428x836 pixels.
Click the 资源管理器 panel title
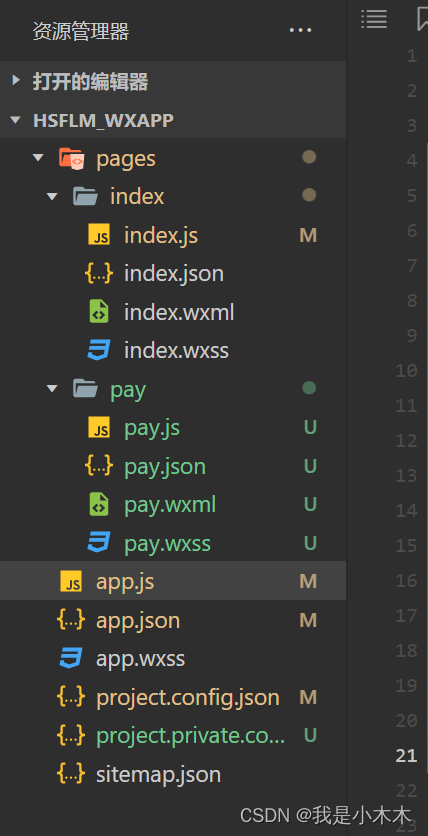pyautogui.click(x=80, y=31)
